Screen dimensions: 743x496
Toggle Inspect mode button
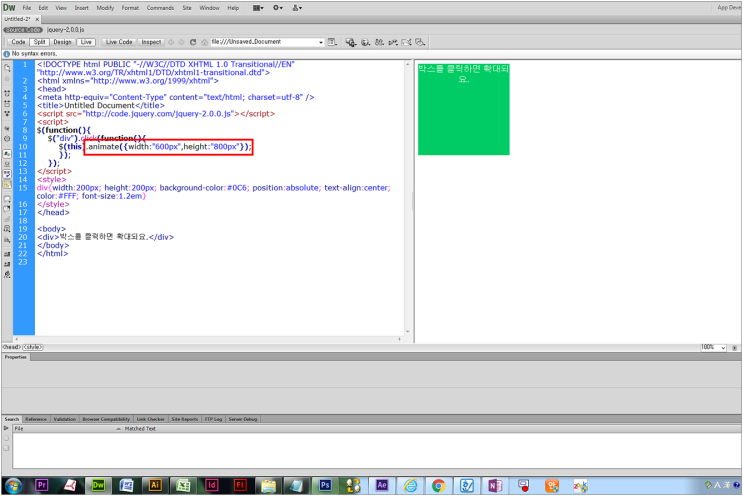pos(151,42)
